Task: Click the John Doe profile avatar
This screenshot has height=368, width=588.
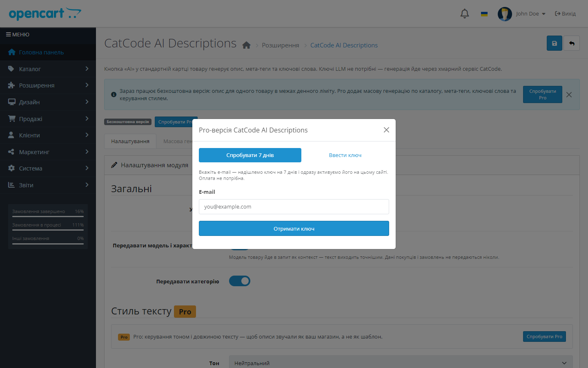Action: [x=505, y=14]
